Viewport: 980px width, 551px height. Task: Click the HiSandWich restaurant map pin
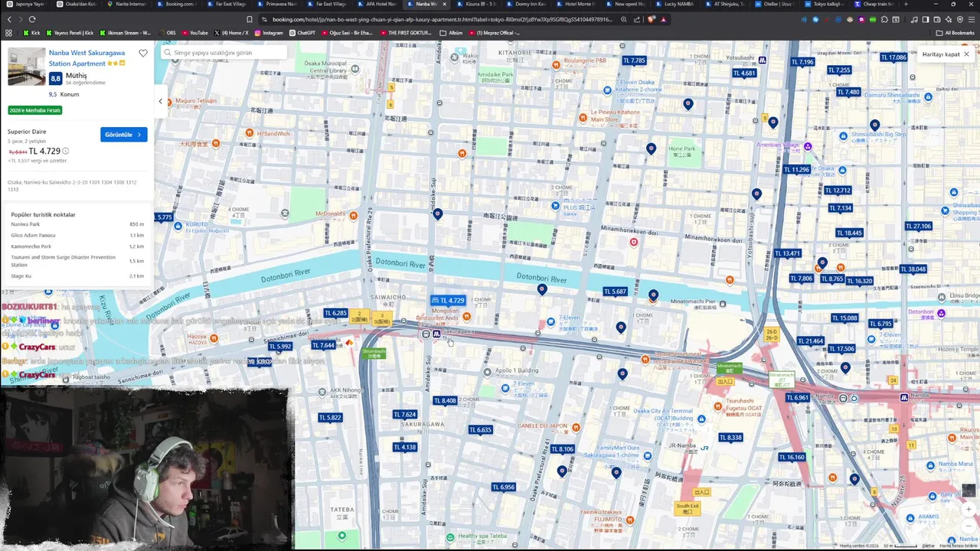(250, 133)
